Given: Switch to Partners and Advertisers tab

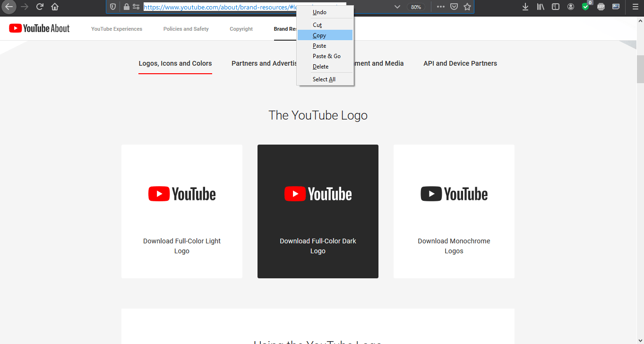Looking at the screenshot, I should pos(264,63).
